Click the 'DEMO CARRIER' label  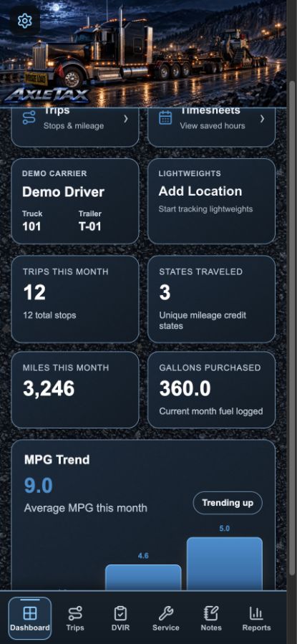tap(54, 173)
